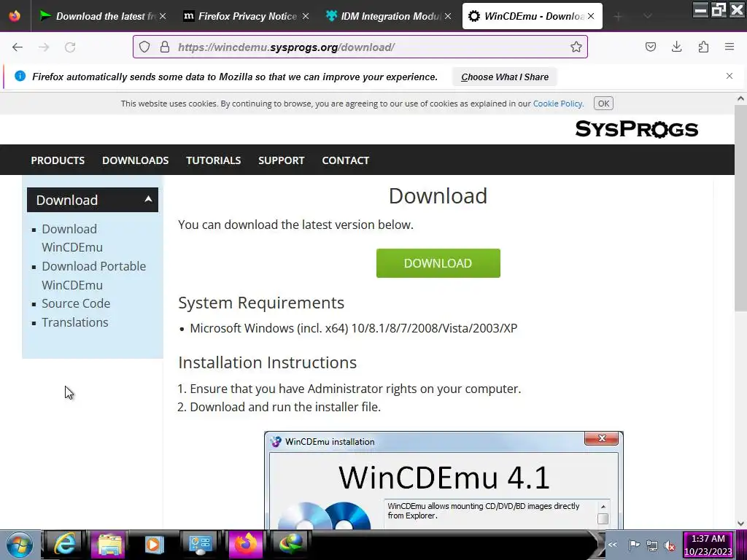Click the scrollbar down arrow

740,524
